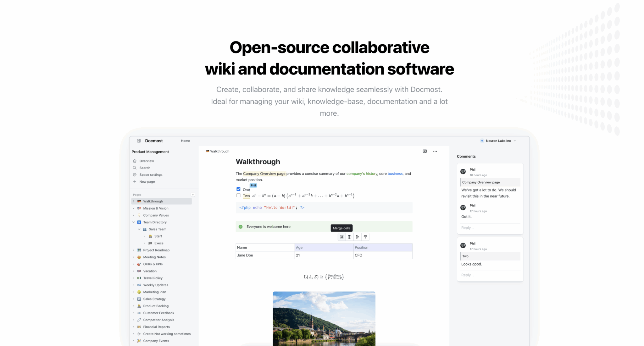Screen dimensions: 644x346
Task: Expand the Walkthrough page tree arrow
Action: 134,201
